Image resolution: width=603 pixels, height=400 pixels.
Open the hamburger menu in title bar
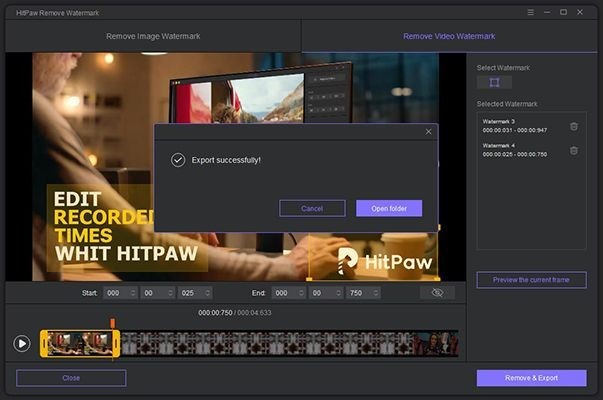pos(530,12)
